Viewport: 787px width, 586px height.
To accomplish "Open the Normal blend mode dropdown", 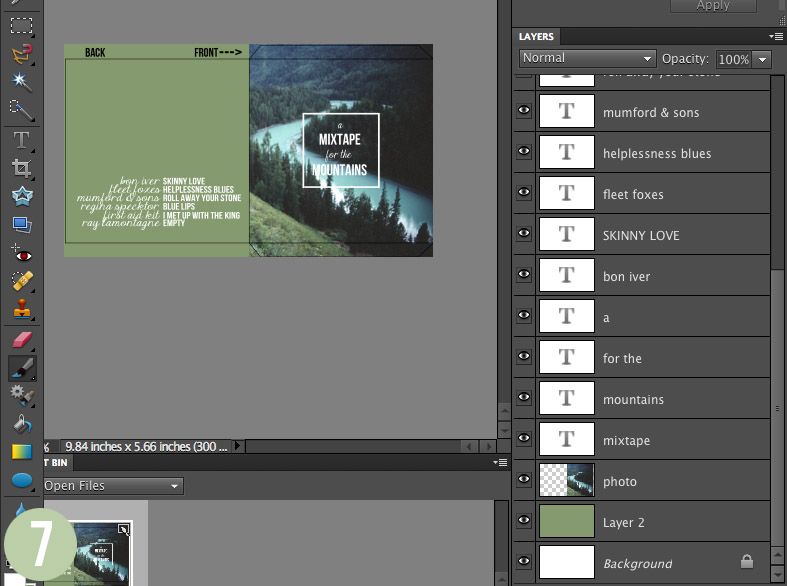I will (587, 59).
